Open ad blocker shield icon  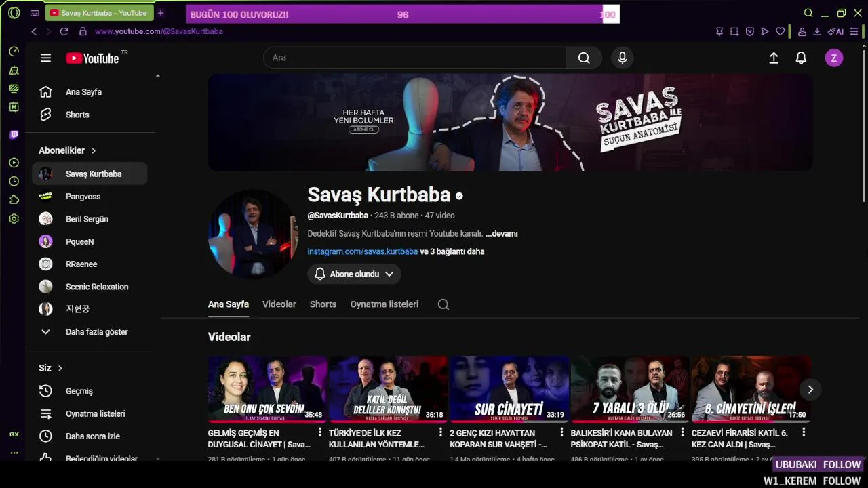click(x=749, y=31)
